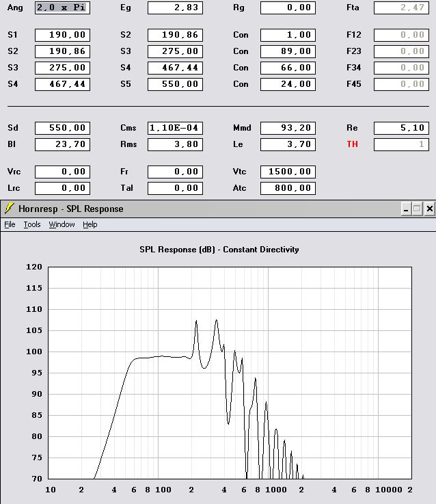The height and width of the screenshot is (504, 436).
Task: Click the F45 input field
Action: (x=401, y=84)
